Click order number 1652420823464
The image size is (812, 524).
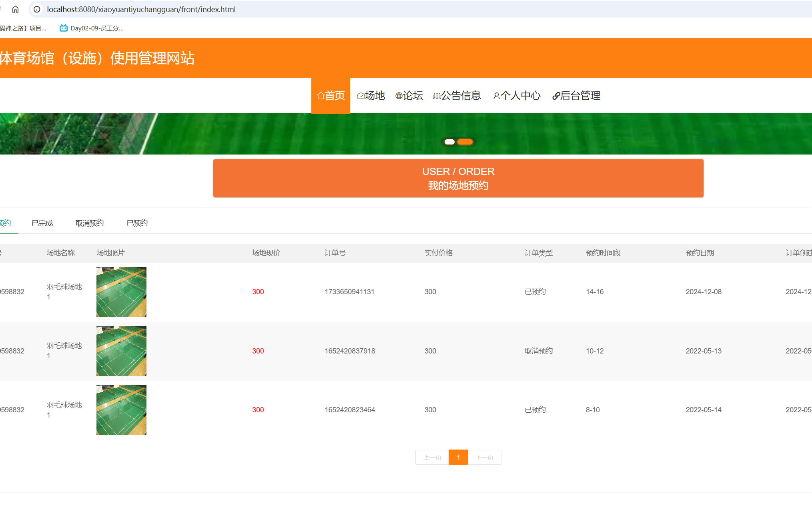coord(350,410)
